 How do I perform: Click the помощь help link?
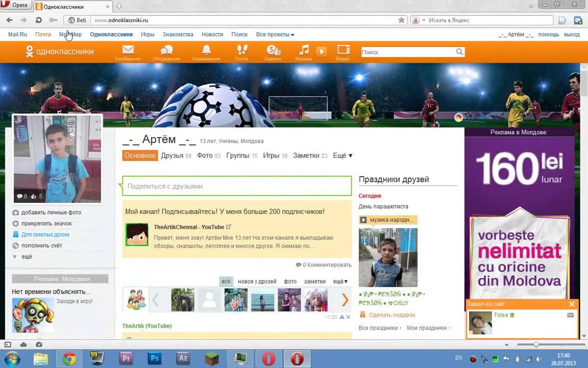[x=549, y=34]
